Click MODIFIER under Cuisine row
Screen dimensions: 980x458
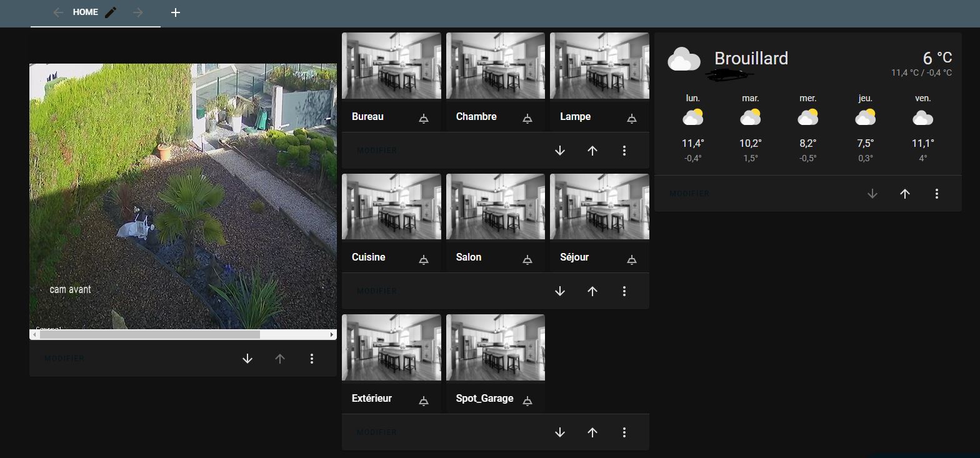[x=377, y=291]
